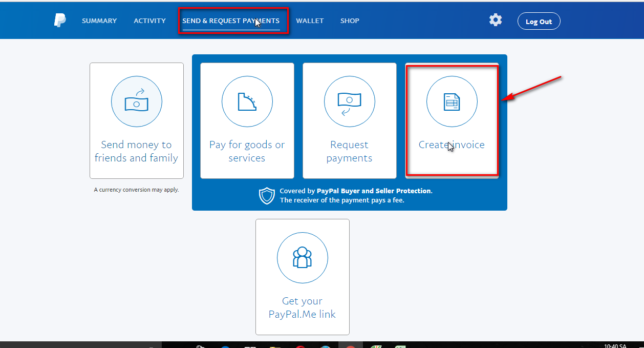Click "PayPal Buyer and Seller Protection" text
The width and height of the screenshot is (644, 348).
374,191
